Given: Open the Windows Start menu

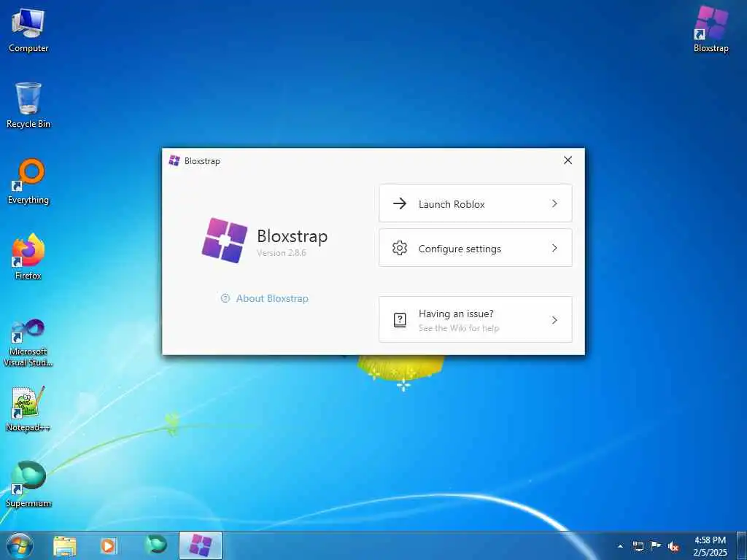Looking at the screenshot, I should pos(20,545).
